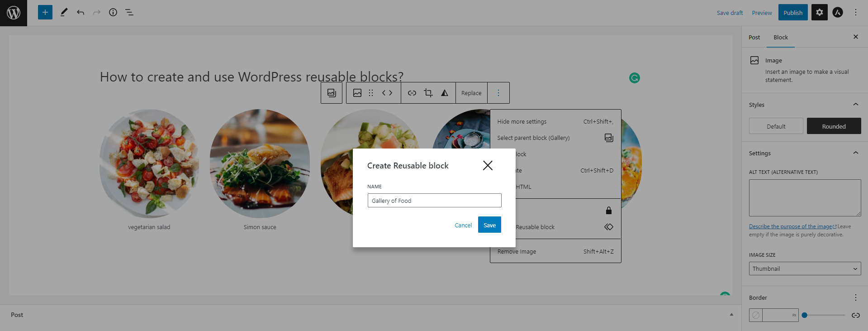Viewport: 868px width, 331px height.
Task: Choose Select parent block (Gallery)
Action: point(555,138)
